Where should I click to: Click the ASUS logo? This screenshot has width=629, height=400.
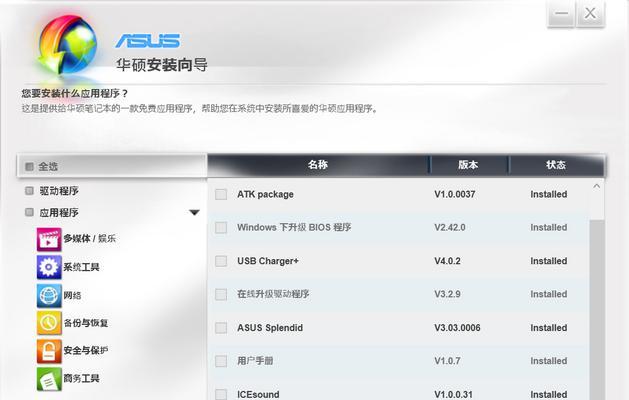tap(148, 41)
